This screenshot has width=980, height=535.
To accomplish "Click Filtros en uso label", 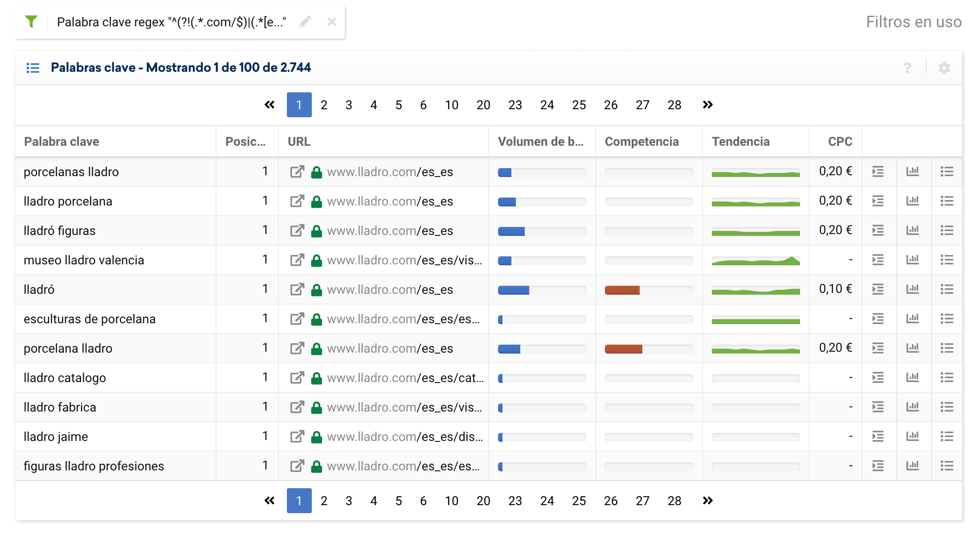I will click(x=914, y=22).
